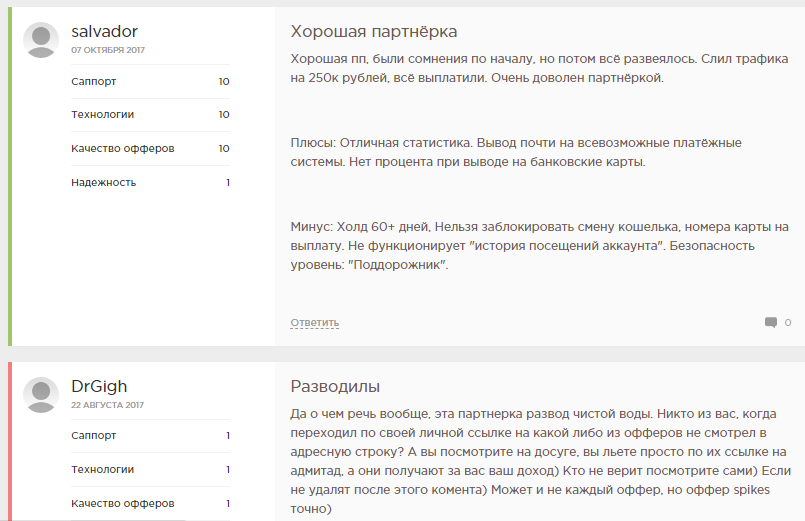
Task: Open the DrGigh username
Action: [99, 386]
